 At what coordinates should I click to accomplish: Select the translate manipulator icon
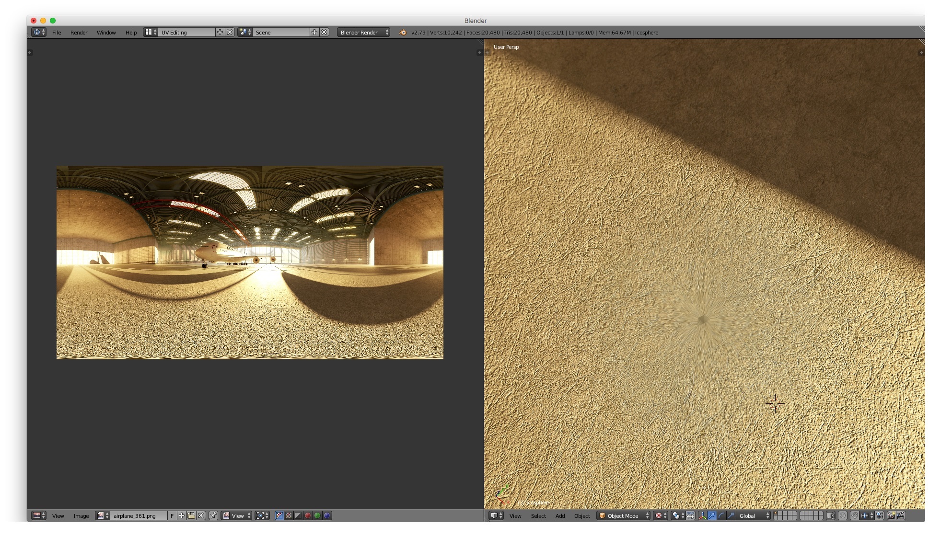click(x=712, y=515)
